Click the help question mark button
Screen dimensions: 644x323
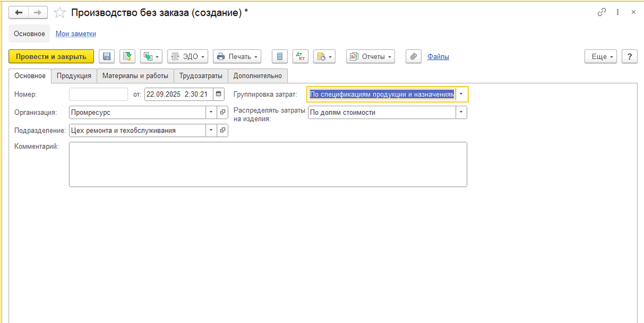pos(630,56)
